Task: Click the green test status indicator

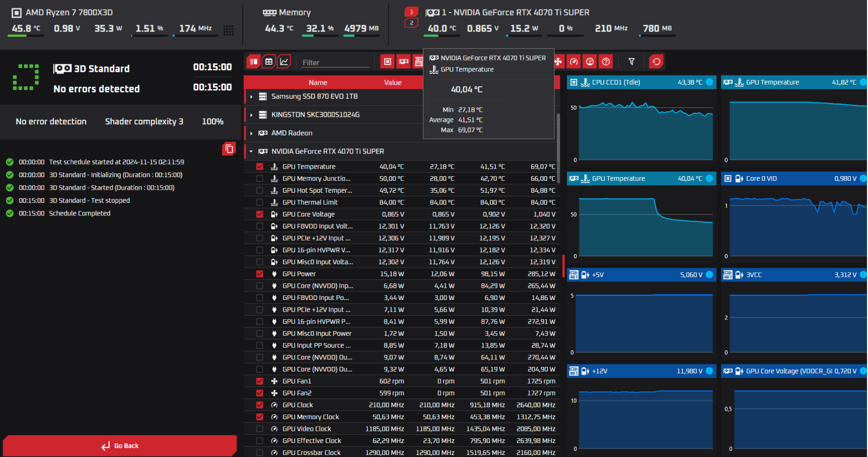Action: (26, 77)
